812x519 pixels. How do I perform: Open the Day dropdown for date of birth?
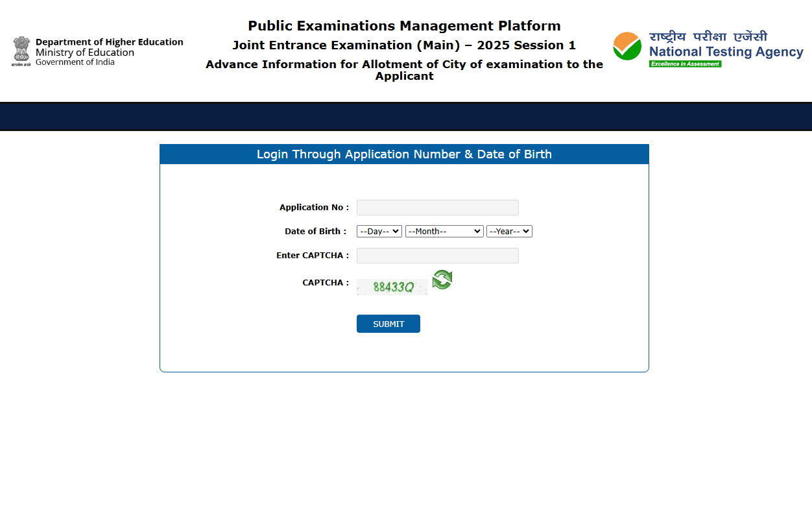coord(379,232)
